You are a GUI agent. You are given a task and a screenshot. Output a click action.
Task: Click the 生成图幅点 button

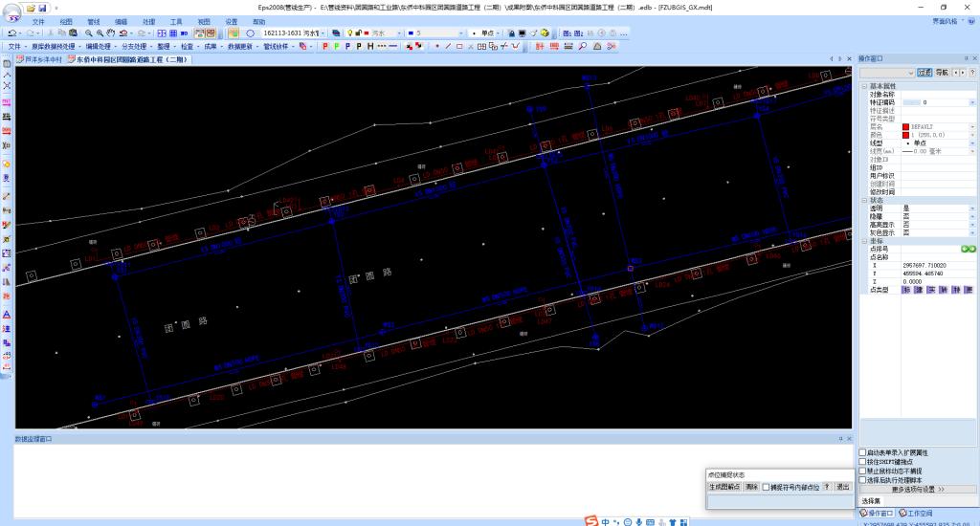click(x=724, y=487)
